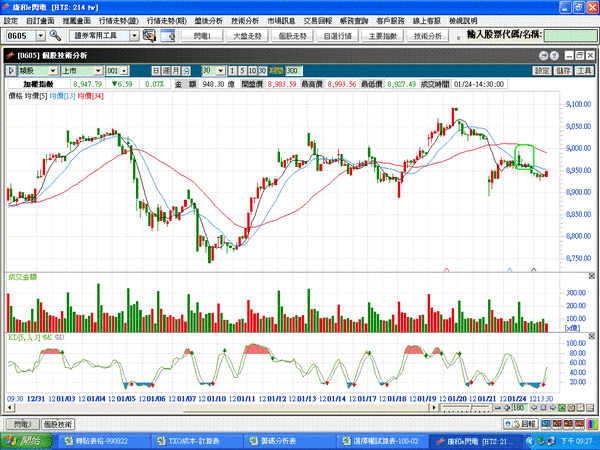The image size is (600, 450).
Task: Click the last chart-style icon at bottom right
Action: pyautogui.click(x=590, y=408)
